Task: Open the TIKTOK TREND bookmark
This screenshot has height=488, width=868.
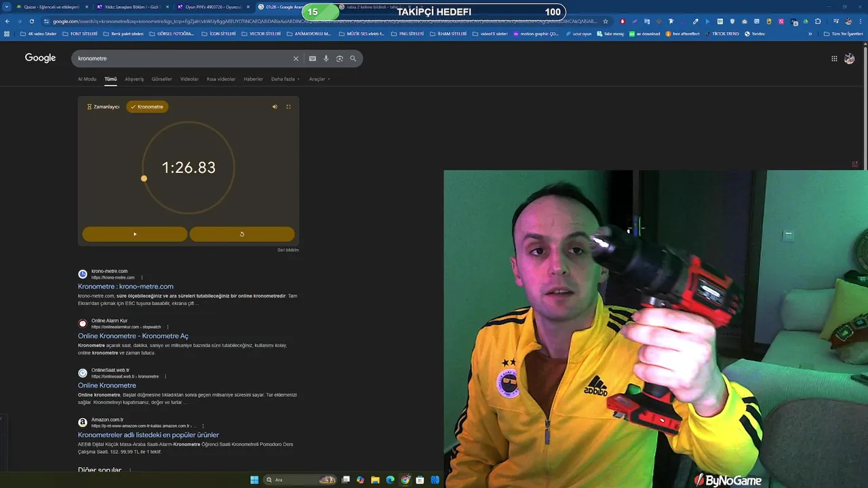Action: [x=722, y=33]
